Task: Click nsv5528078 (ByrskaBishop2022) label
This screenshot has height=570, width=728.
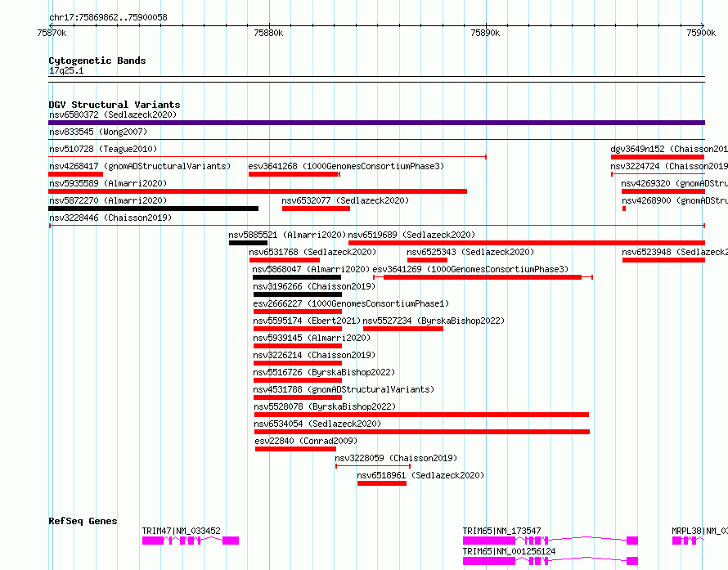Action: (325, 406)
